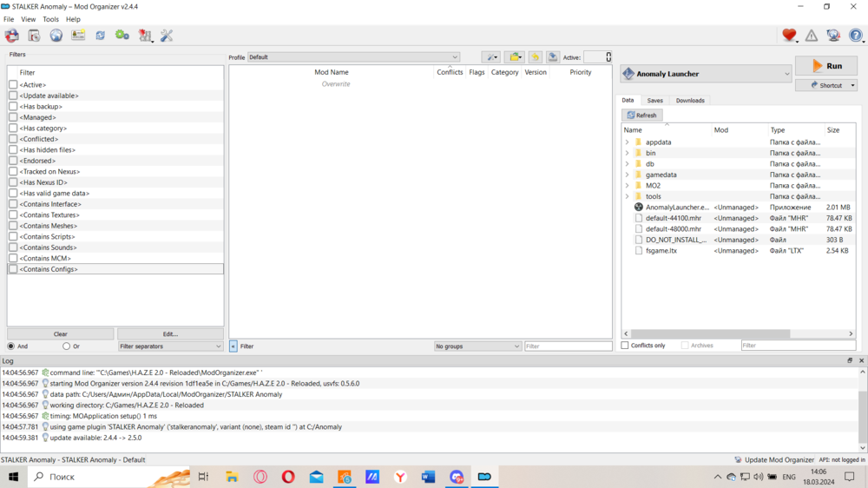Open settings wrench and screwdriver icon
This screenshot has width=868, height=488.
pos(167,36)
